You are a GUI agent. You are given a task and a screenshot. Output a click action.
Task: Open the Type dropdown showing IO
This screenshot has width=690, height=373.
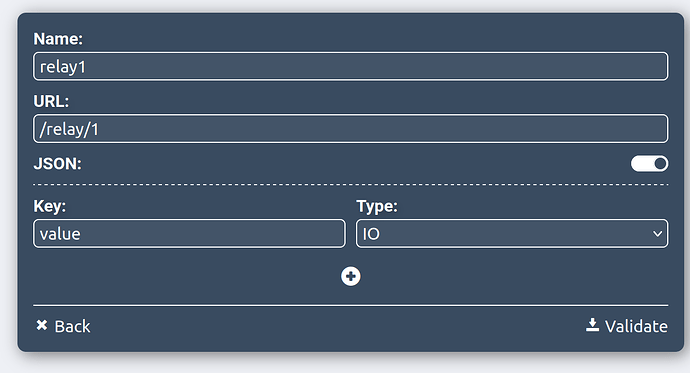point(512,234)
